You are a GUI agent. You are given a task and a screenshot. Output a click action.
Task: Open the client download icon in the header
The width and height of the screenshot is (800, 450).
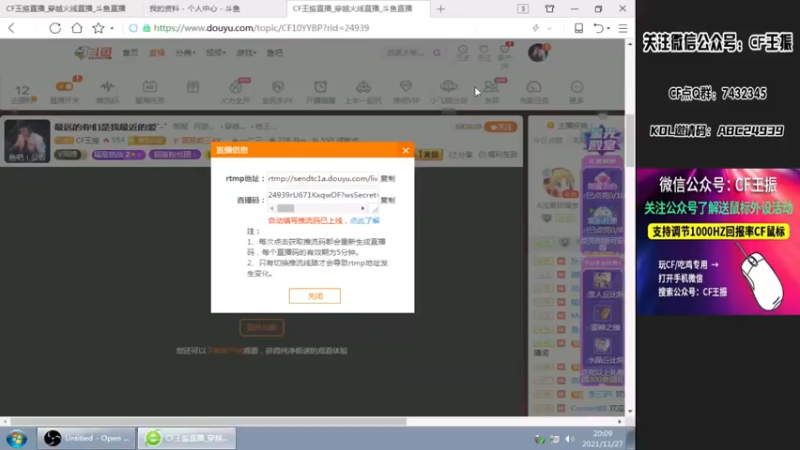pos(505,49)
